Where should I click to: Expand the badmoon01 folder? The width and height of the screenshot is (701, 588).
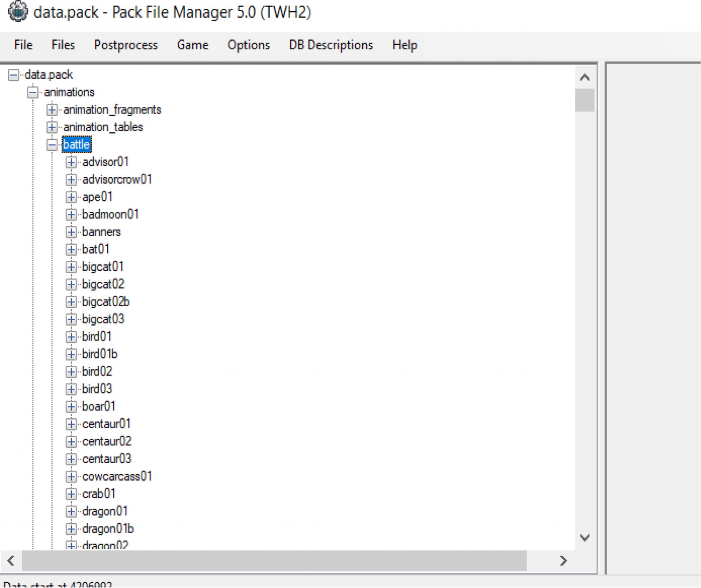click(71, 214)
